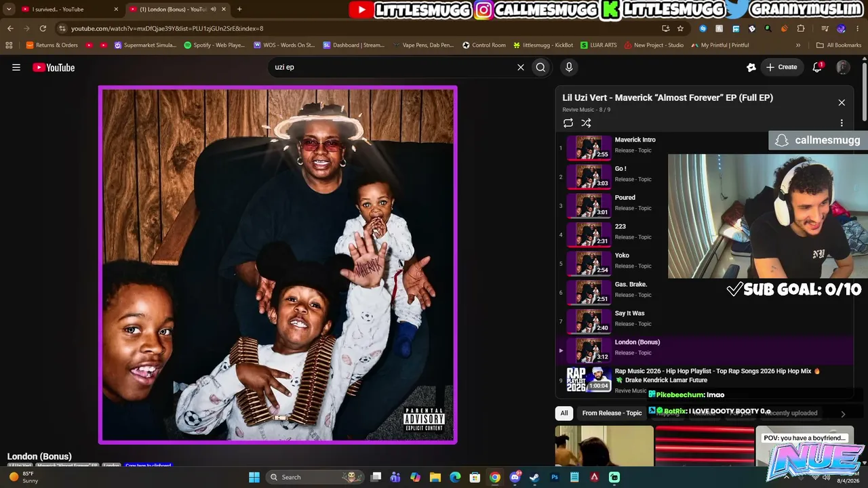Open Microsoft Store from the taskbar
The width and height of the screenshot is (868, 488).
coord(475,477)
